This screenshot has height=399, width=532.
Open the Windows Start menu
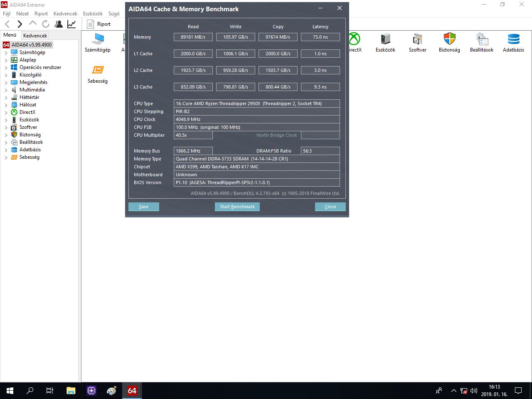[x=10, y=391]
